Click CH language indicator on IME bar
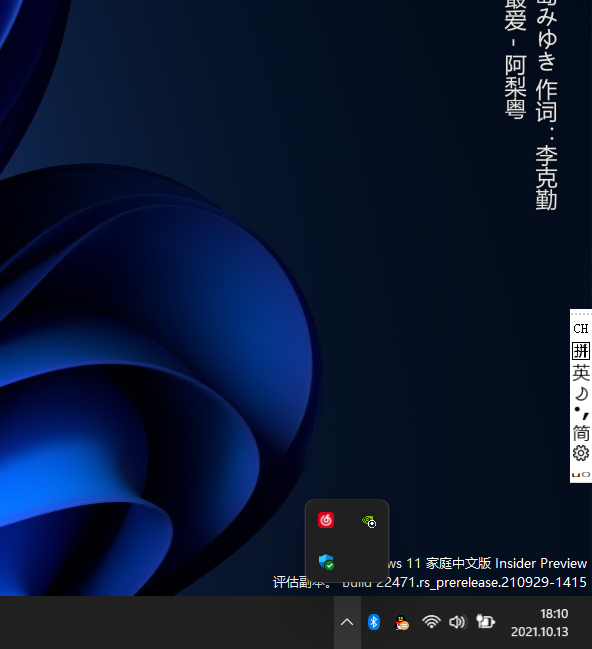Viewport: 592px width, 649px height. 581,329
